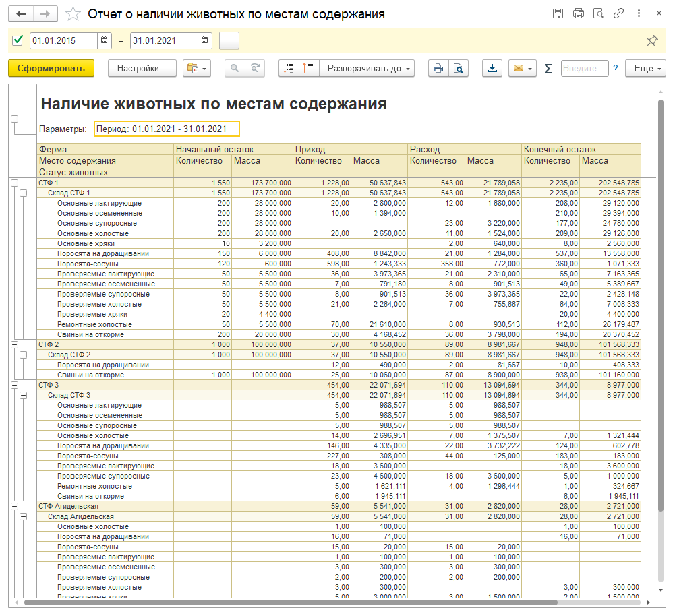Click the period selection ellipsis button

229,41
